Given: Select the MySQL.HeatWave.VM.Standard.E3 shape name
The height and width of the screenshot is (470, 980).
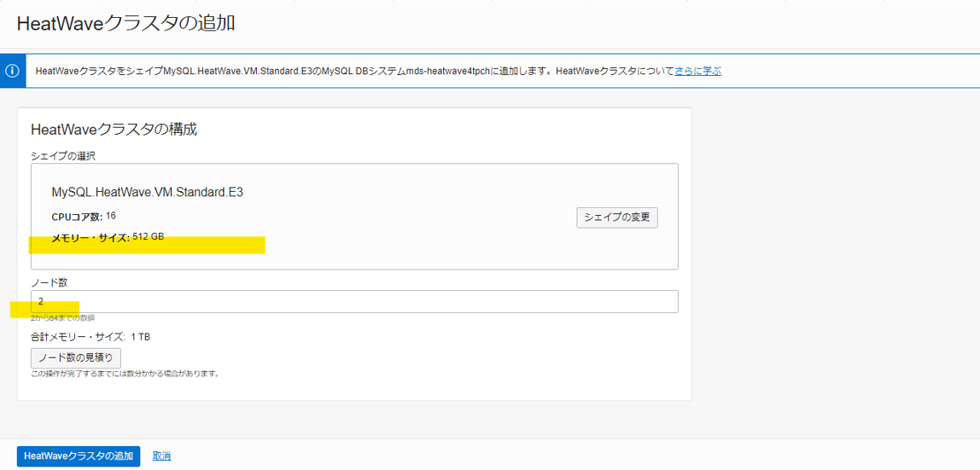Looking at the screenshot, I should pyautogui.click(x=147, y=192).
